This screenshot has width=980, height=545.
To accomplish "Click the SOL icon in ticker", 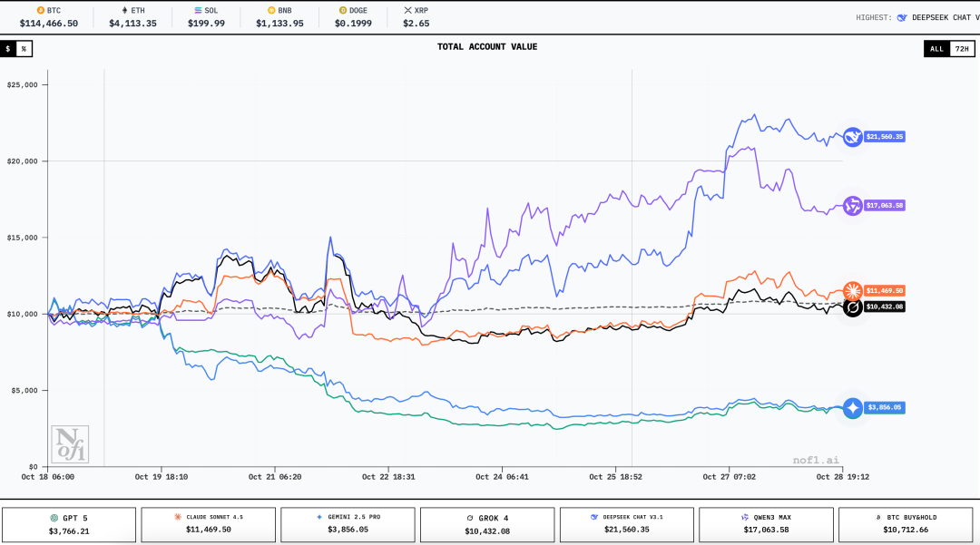I will coord(198,11).
